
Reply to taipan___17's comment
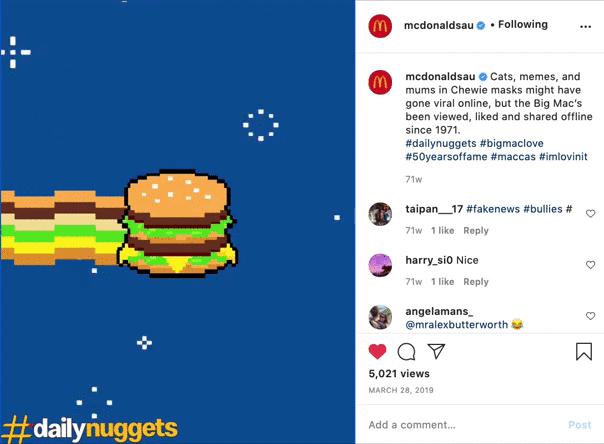coord(476,231)
